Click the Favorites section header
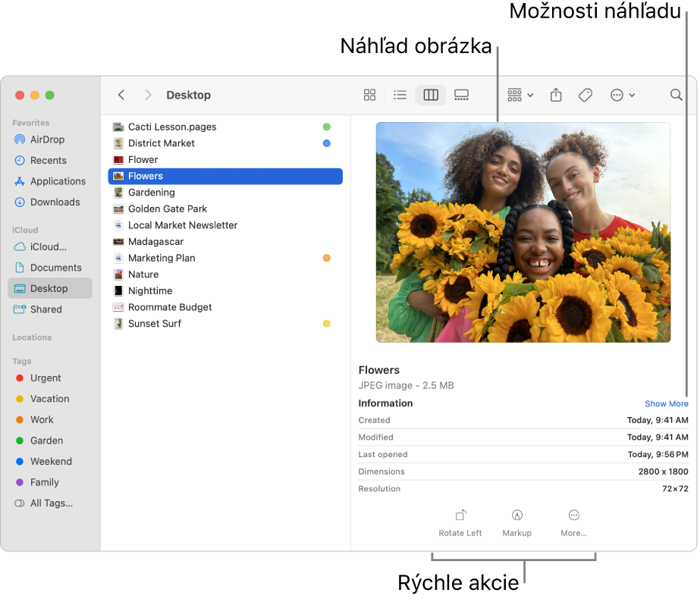This screenshot has height=599, width=700. pyautogui.click(x=31, y=123)
